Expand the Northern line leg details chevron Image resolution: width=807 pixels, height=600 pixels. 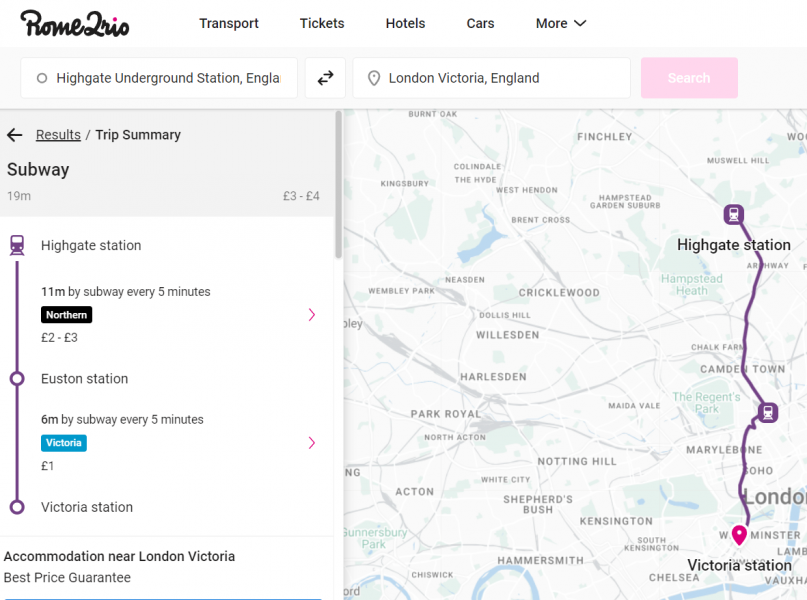click(311, 314)
